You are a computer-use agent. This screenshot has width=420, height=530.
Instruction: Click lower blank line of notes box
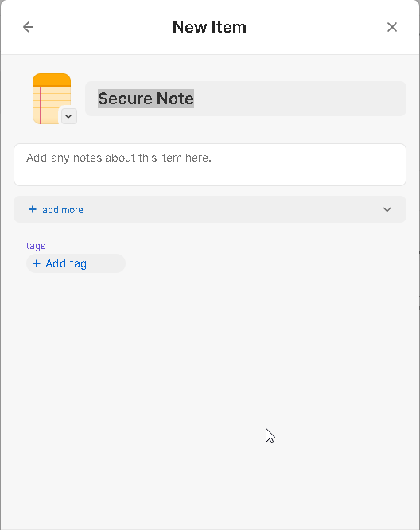[x=210, y=176]
